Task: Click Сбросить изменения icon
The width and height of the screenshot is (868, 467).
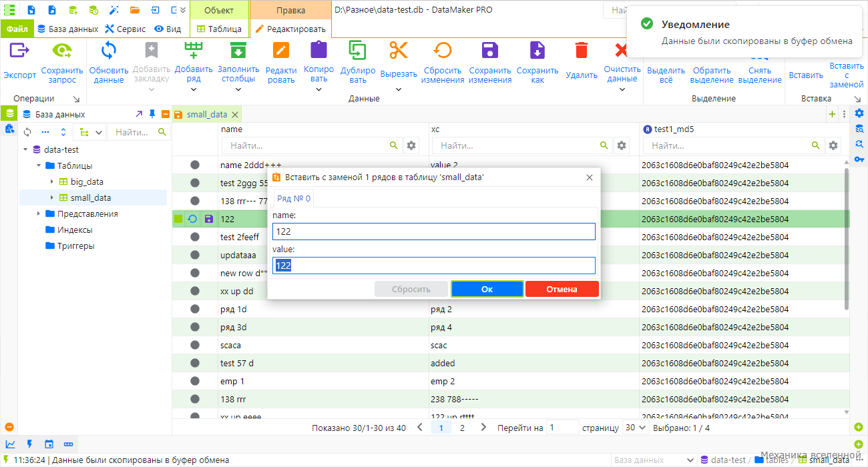Action: pos(443,51)
